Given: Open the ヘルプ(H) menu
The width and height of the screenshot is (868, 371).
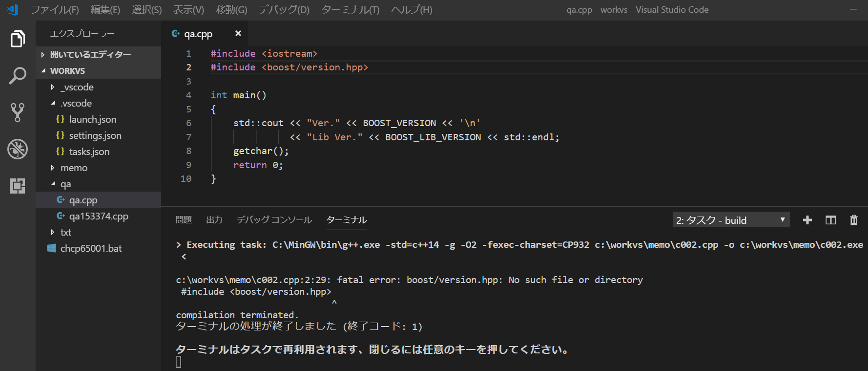Looking at the screenshot, I should click(x=412, y=10).
